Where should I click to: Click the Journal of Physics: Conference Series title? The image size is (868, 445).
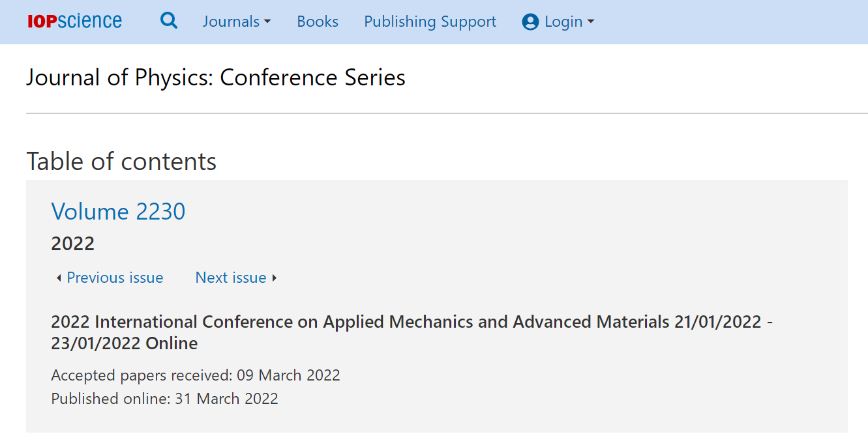[x=216, y=78]
